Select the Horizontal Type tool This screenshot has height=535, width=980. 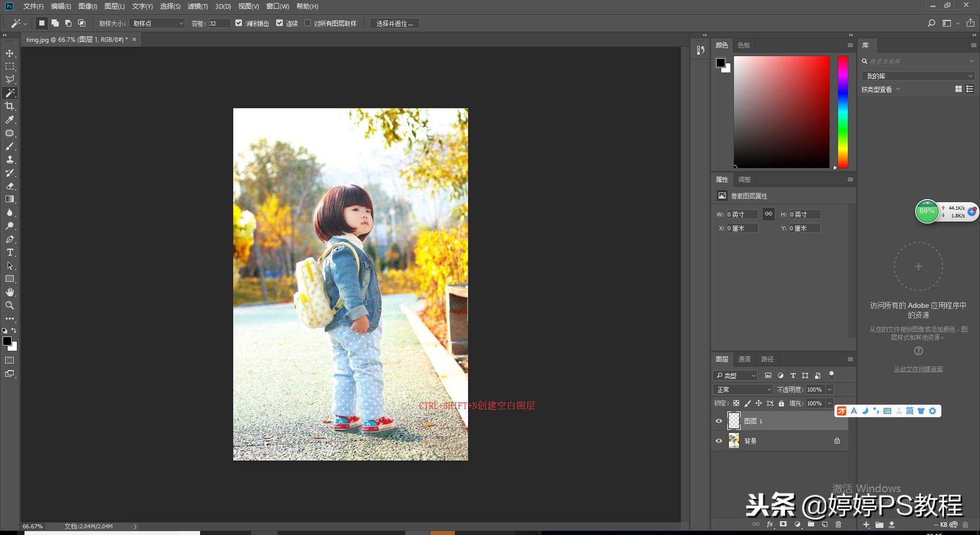[x=10, y=252]
